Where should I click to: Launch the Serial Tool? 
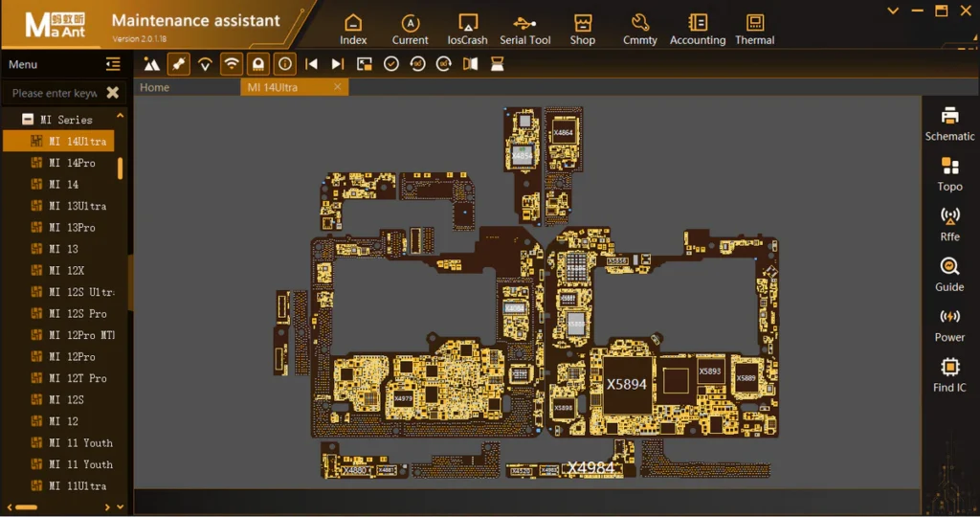tap(525, 30)
